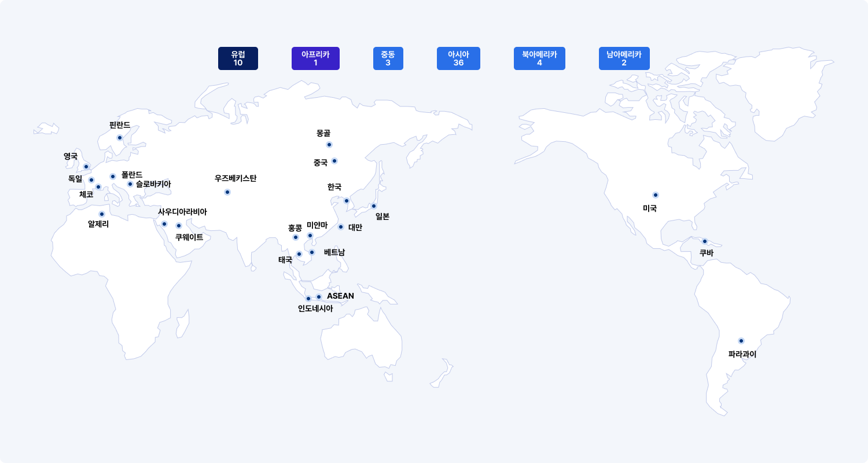Click the 미얀마 map marker dot

310,236
